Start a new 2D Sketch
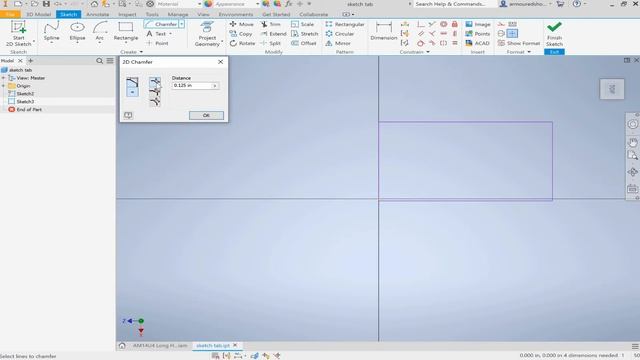This screenshot has height=360, width=640. tap(18, 33)
